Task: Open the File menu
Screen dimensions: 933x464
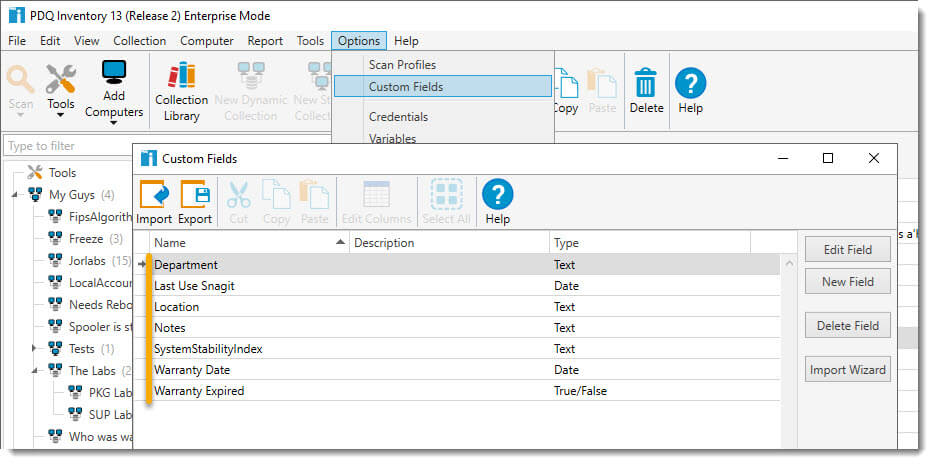Action: pyautogui.click(x=17, y=40)
